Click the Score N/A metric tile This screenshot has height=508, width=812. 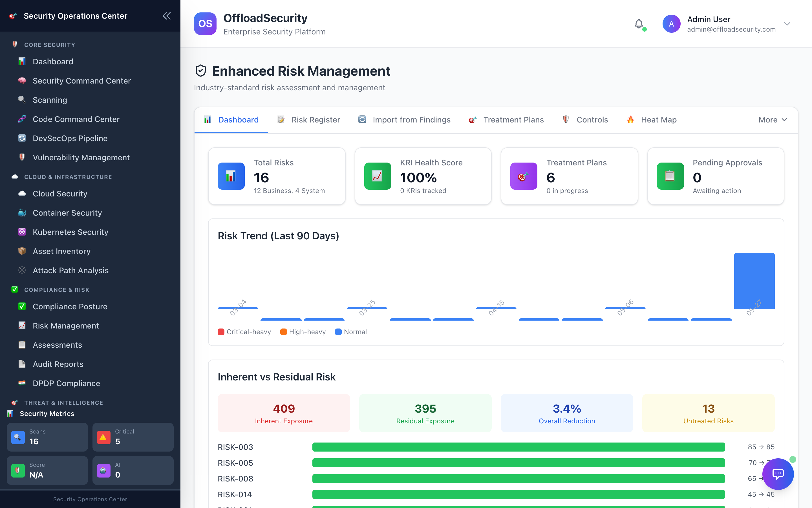47,470
